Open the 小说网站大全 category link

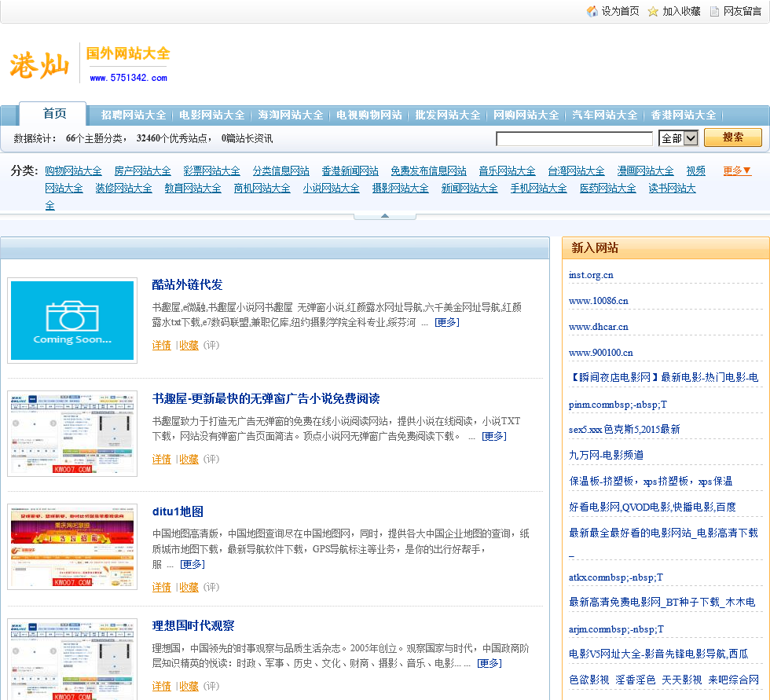pyautogui.click(x=332, y=189)
